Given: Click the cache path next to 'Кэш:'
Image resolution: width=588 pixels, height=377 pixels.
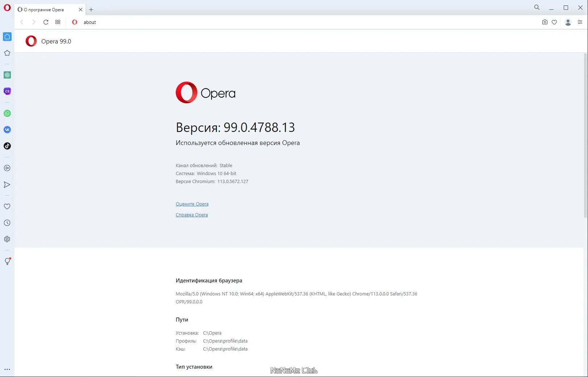Looking at the screenshot, I should click(x=225, y=349).
